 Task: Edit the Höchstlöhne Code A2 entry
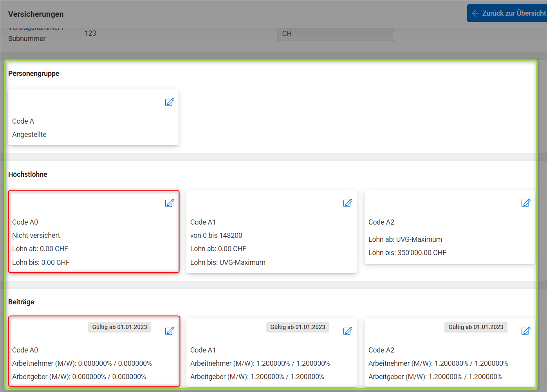[525, 203]
